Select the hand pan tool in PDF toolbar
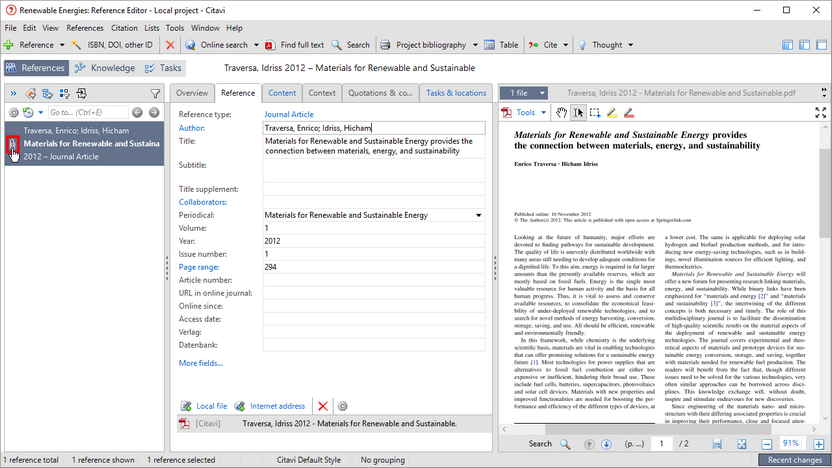The height and width of the screenshot is (468, 832). coord(561,112)
